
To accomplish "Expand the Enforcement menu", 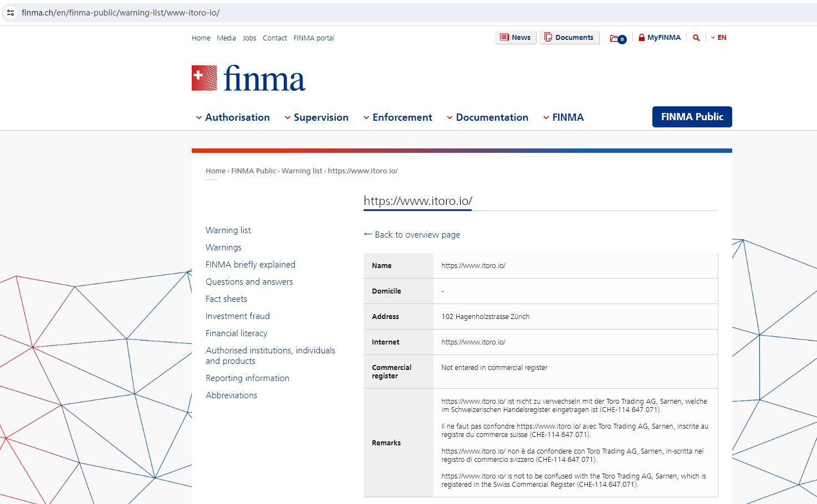I will pyautogui.click(x=397, y=117).
